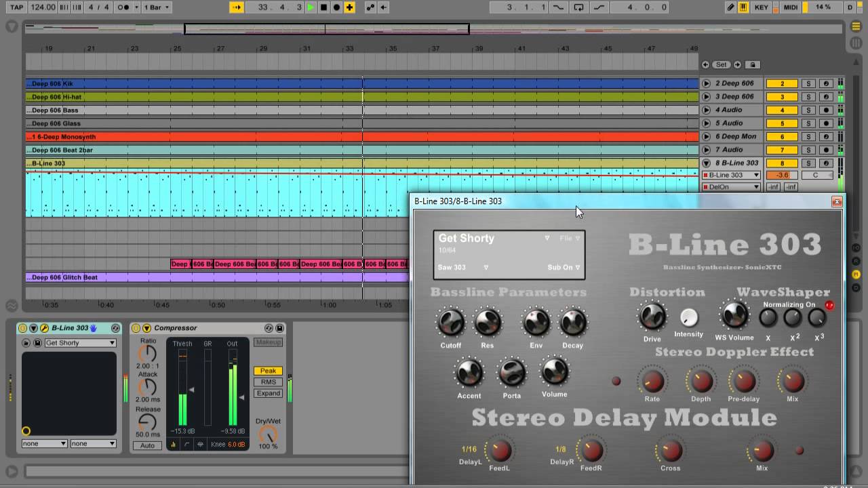
Task: Open the MIDI map mode
Action: 791,7
